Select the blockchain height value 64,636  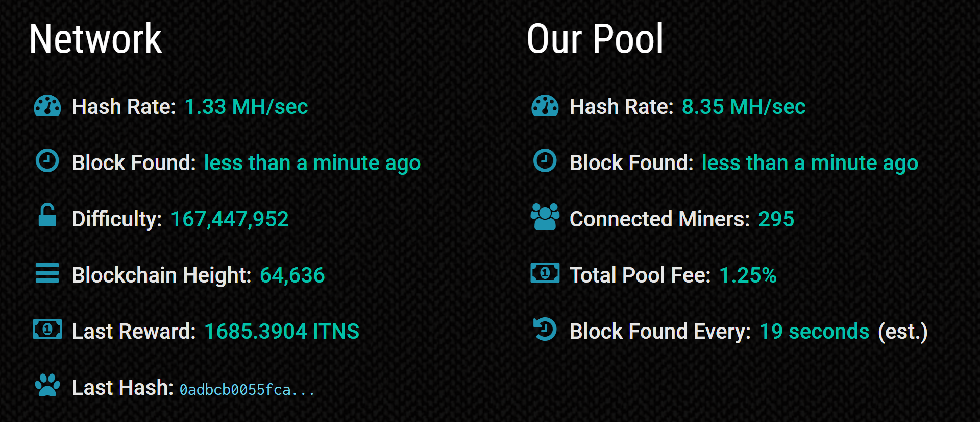pos(292,275)
